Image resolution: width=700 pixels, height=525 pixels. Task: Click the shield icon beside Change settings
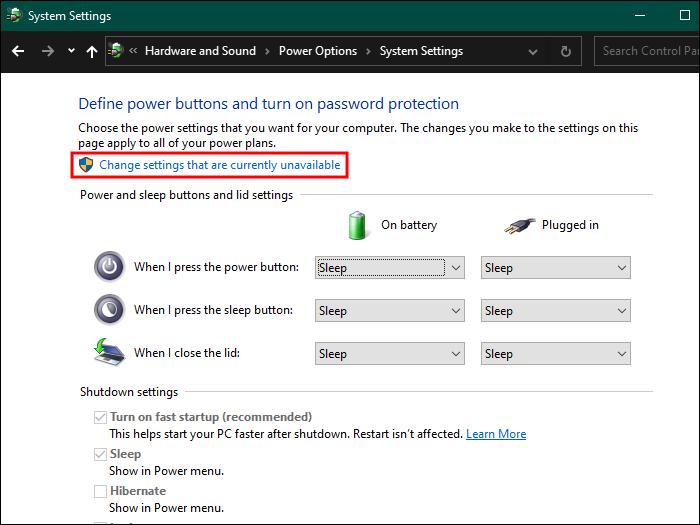coord(87,164)
